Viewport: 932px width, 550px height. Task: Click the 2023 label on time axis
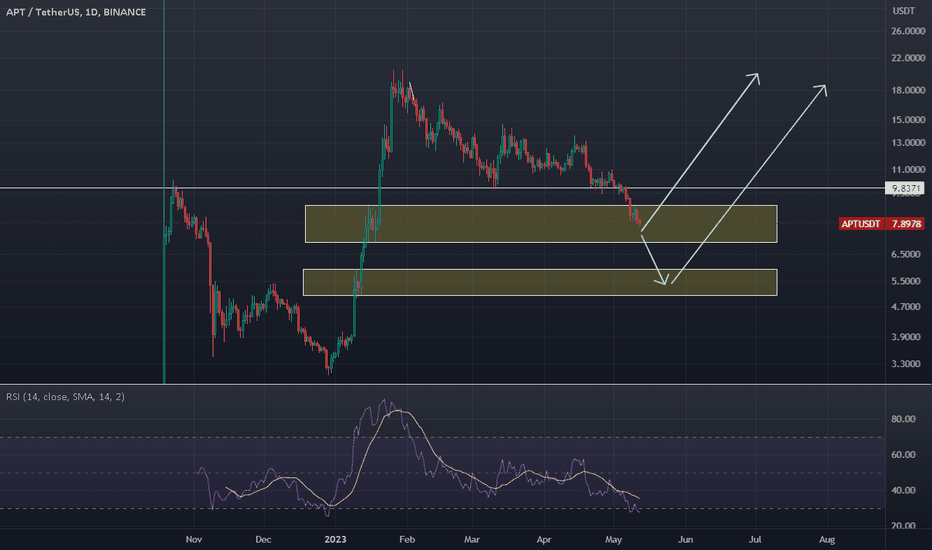tap(335, 540)
